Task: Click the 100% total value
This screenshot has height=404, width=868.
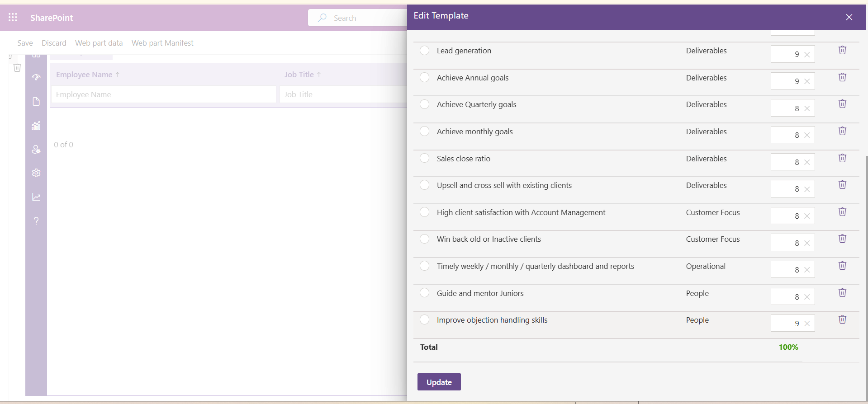Action: (x=788, y=347)
